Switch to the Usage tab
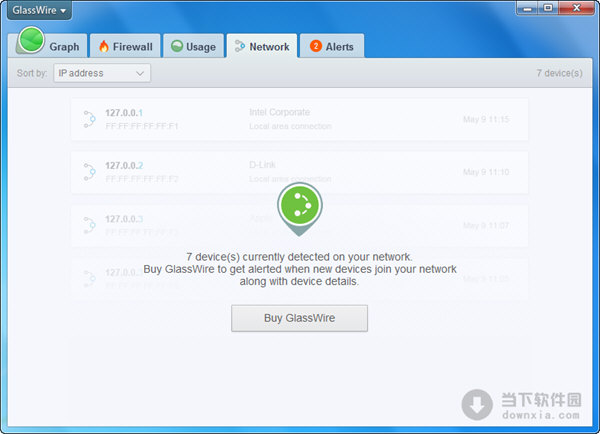Screen dimensions: 600x434 click(193, 46)
